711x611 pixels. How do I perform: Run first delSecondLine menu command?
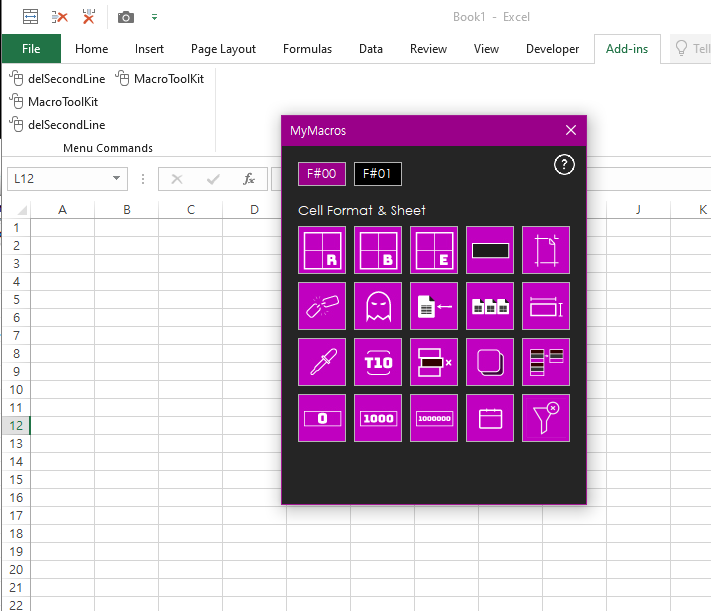click(x=58, y=78)
